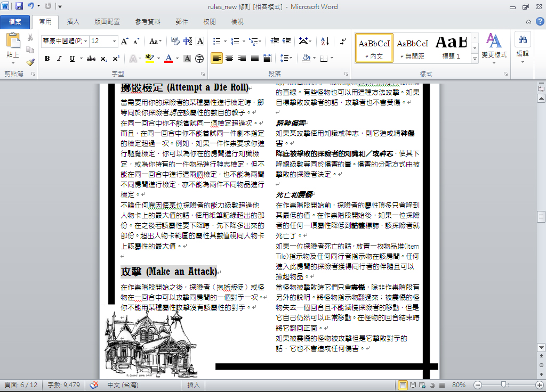Pick the red font color swatch
546x392 pixels.
[x=168, y=59]
